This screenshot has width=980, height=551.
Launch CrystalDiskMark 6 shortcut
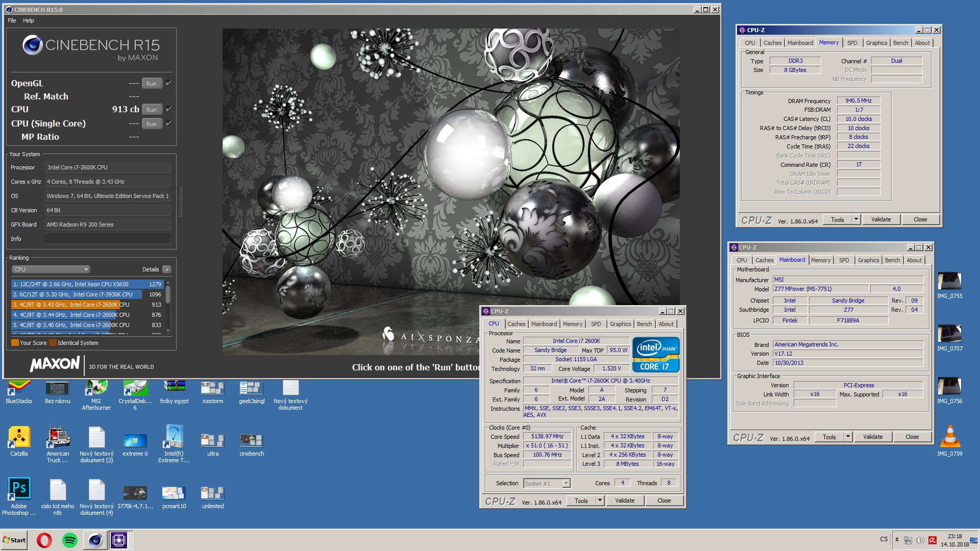coord(135,395)
